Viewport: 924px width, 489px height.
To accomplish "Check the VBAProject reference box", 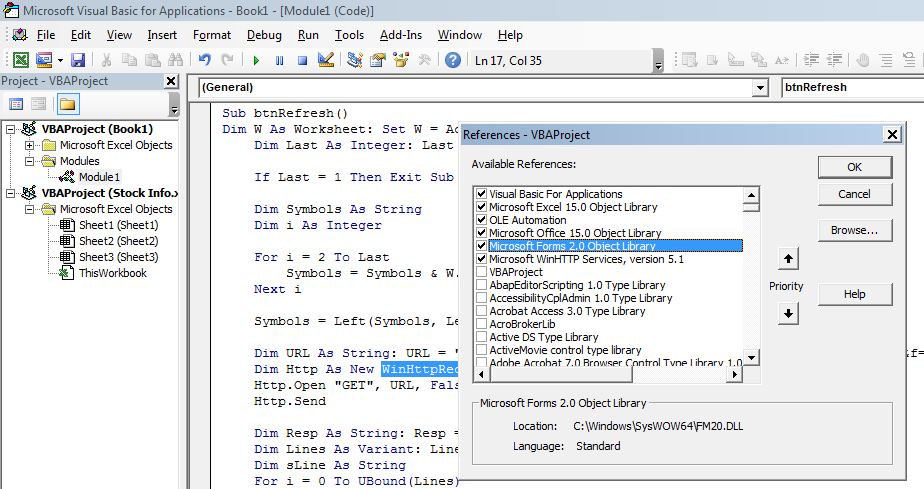I will point(481,272).
